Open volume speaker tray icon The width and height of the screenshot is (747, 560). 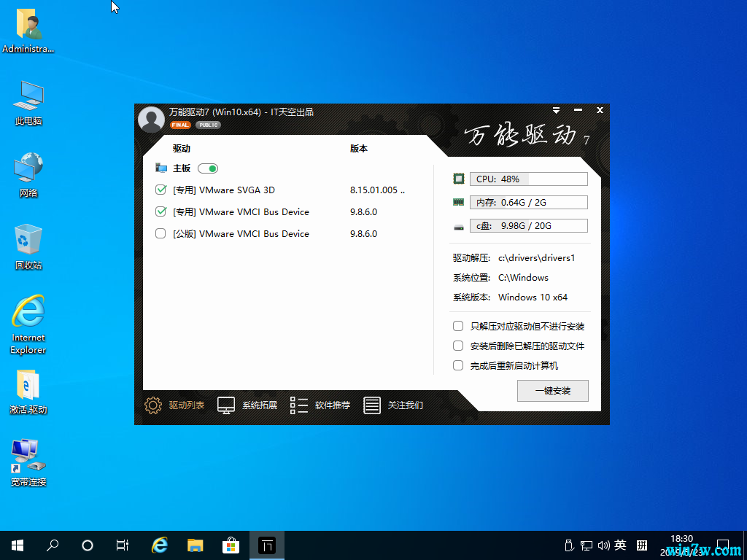coord(603,545)
